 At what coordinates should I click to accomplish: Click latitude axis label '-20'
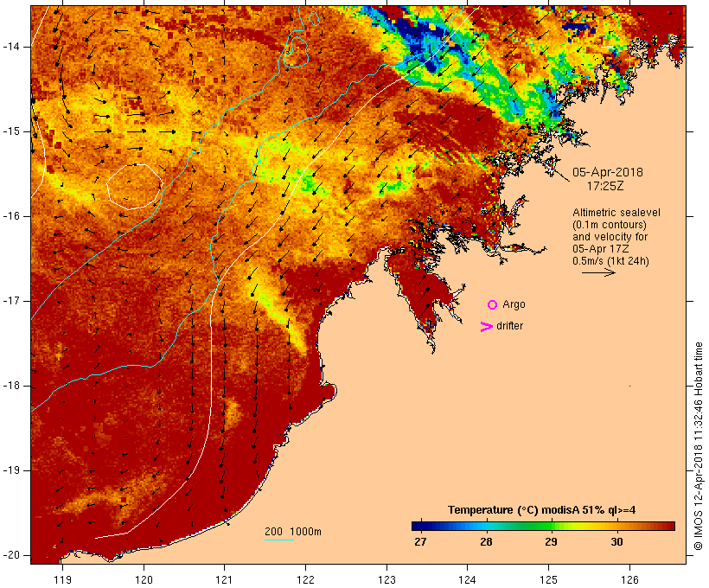[10, 555]
